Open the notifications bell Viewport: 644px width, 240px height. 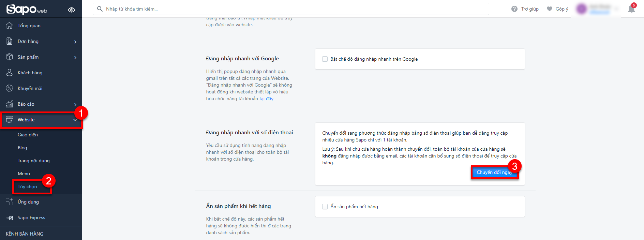631,9
